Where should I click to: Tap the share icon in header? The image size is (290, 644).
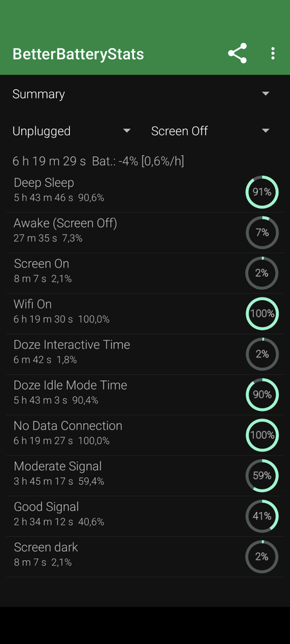[237, 53]
